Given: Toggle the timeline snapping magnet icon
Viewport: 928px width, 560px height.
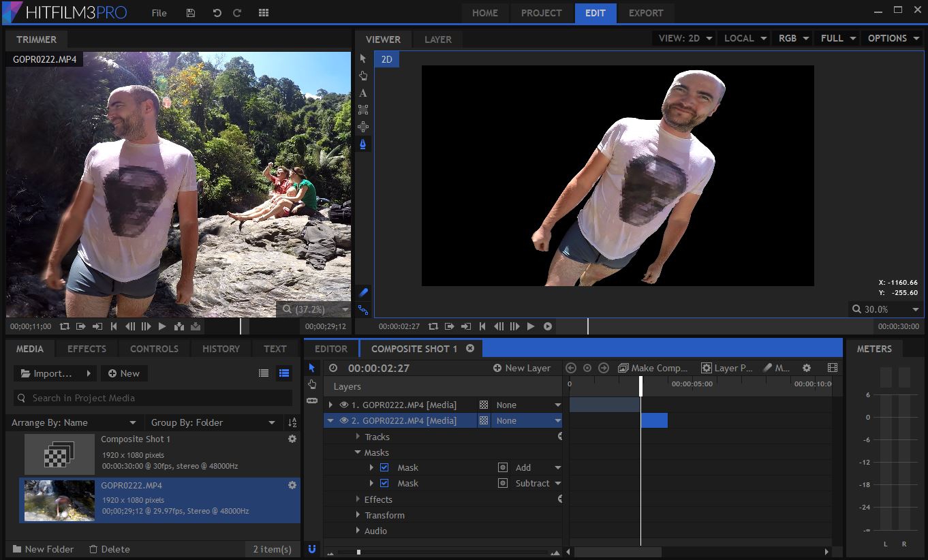Looking at the screenshot, I should click(x=312, y=548).
